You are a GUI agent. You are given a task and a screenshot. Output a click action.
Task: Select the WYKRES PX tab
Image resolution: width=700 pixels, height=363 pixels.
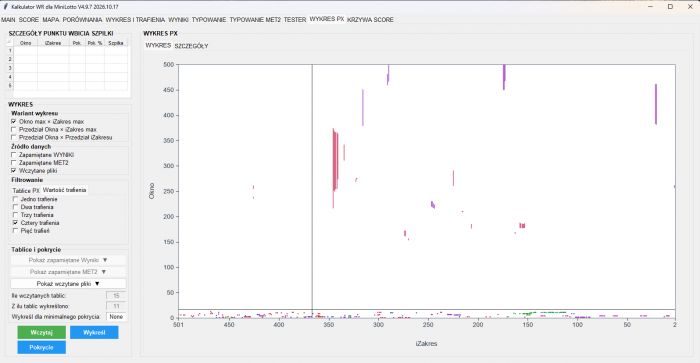coord(327,19)
